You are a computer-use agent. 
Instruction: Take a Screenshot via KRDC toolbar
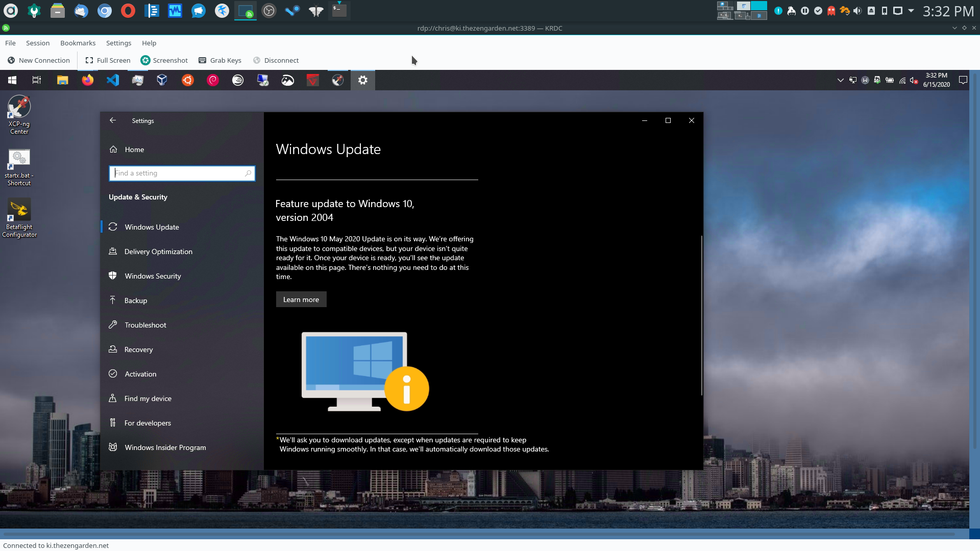pos(164,60)
